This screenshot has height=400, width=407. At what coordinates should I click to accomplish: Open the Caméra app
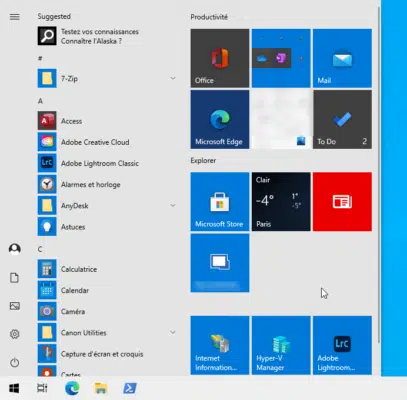pyautogui.click(x=107, y=312)
